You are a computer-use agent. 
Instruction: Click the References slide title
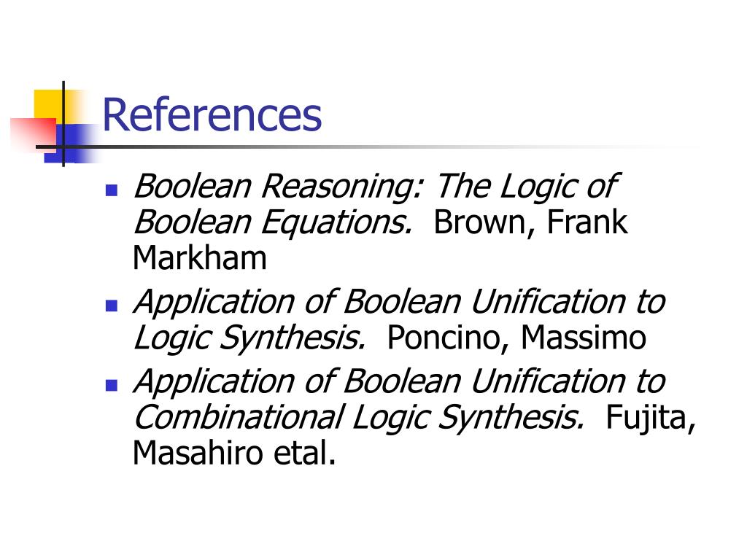point(212,114)
